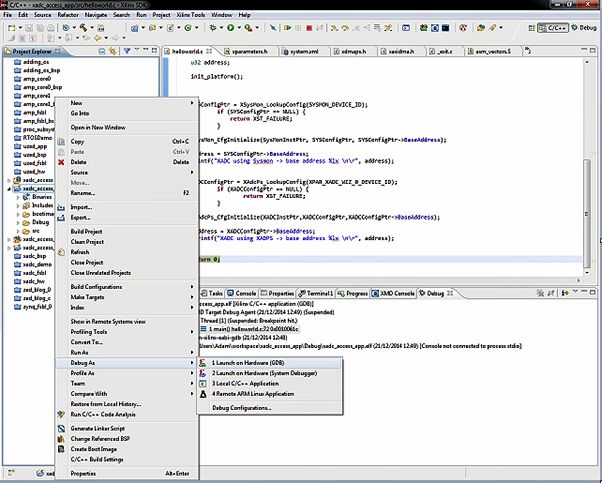Click the Step Into toolbar icon

click(334, 28)
